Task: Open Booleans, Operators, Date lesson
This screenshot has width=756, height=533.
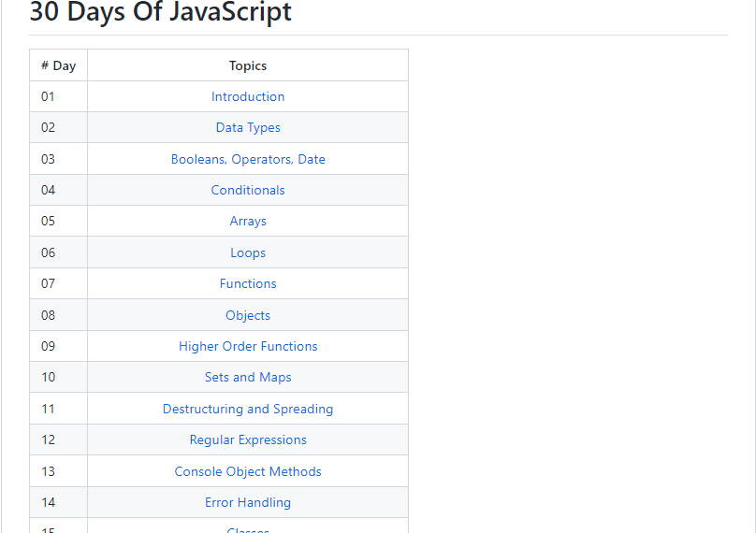Action: coord(248,159)
